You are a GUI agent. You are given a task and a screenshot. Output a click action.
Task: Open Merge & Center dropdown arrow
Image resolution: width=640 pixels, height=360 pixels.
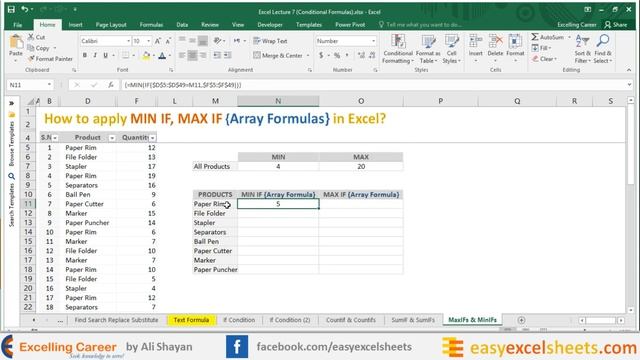[x=308, y=55]
